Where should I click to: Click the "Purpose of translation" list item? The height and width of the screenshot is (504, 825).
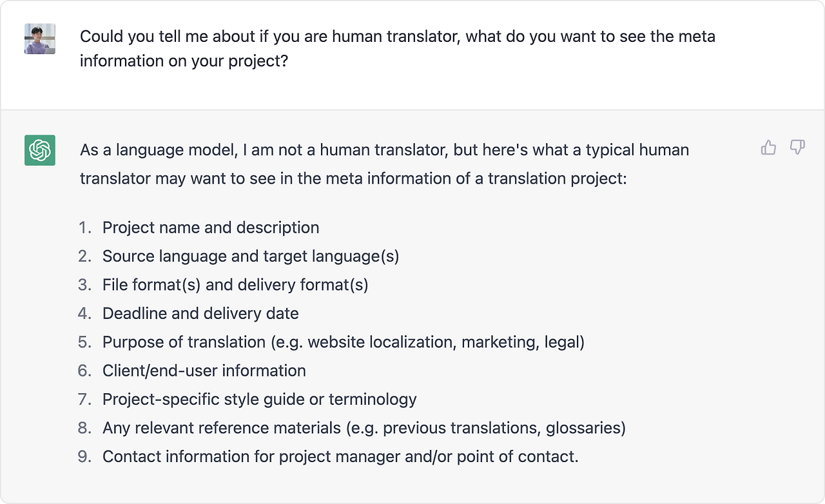[344, 342]
